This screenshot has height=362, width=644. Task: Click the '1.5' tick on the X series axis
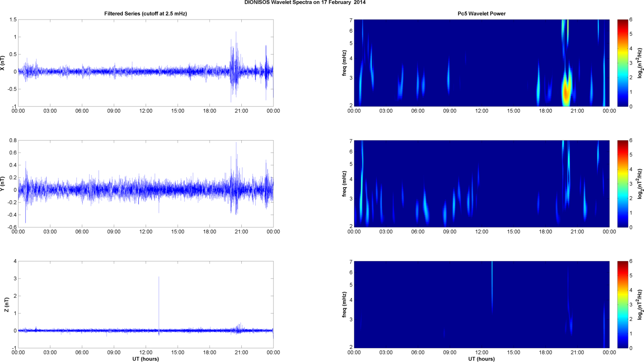tap(13, 20)
